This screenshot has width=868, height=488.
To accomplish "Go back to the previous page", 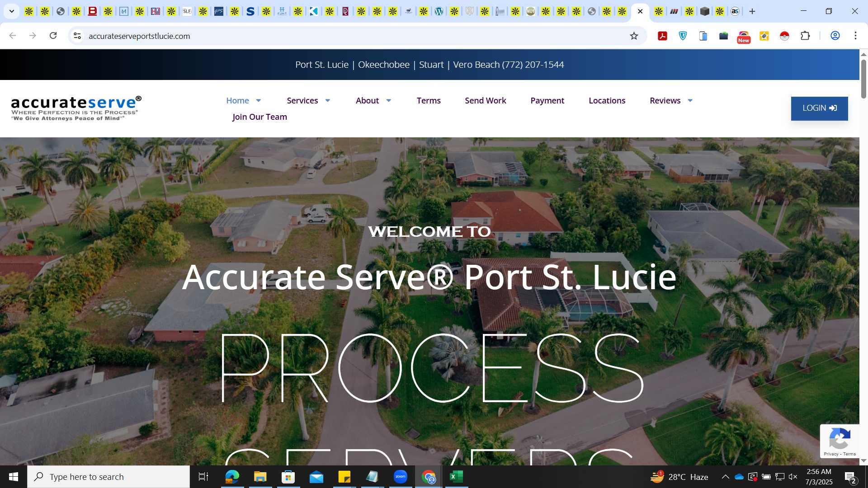I will (13, 36).
